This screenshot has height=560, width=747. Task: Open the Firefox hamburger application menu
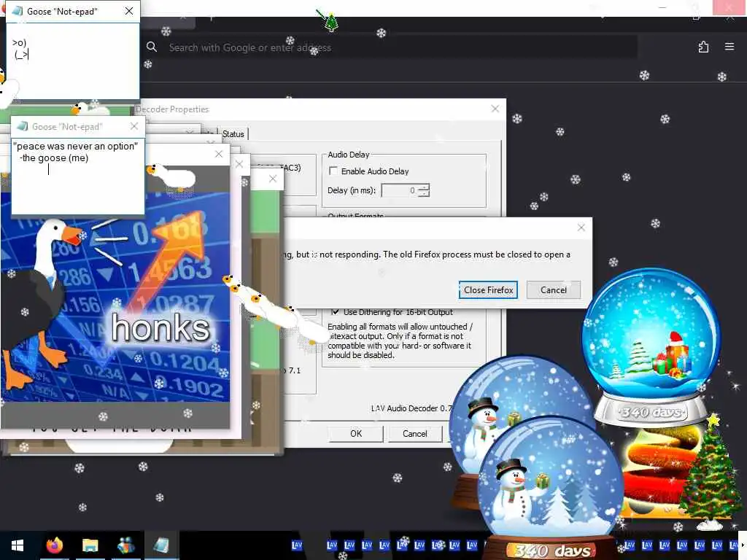coord(729,47)
